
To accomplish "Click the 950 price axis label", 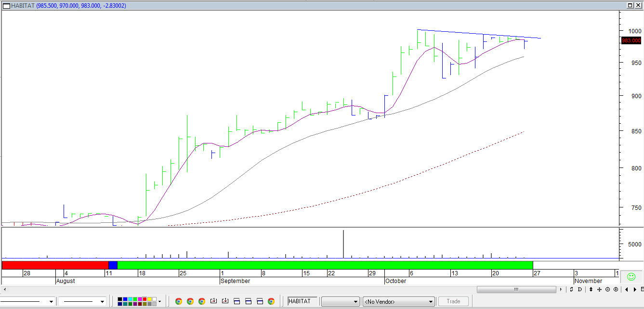I will [636, 63].
